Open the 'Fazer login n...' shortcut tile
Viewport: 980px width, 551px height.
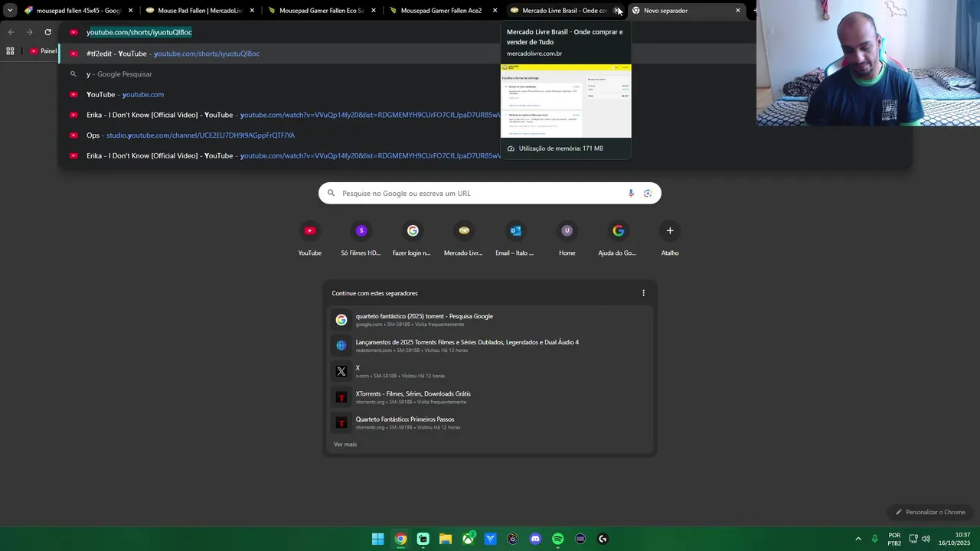pos(412,239)
